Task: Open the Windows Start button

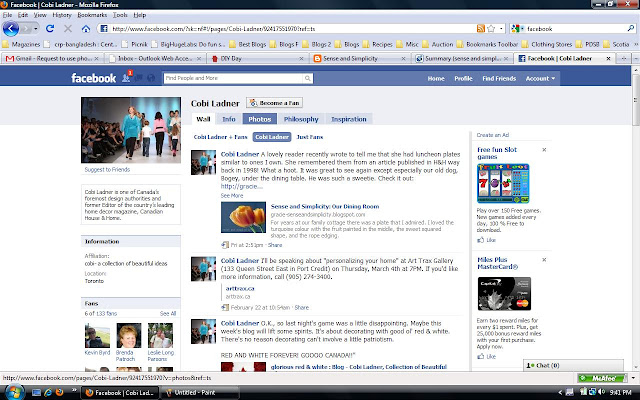Action: [13, 392]
